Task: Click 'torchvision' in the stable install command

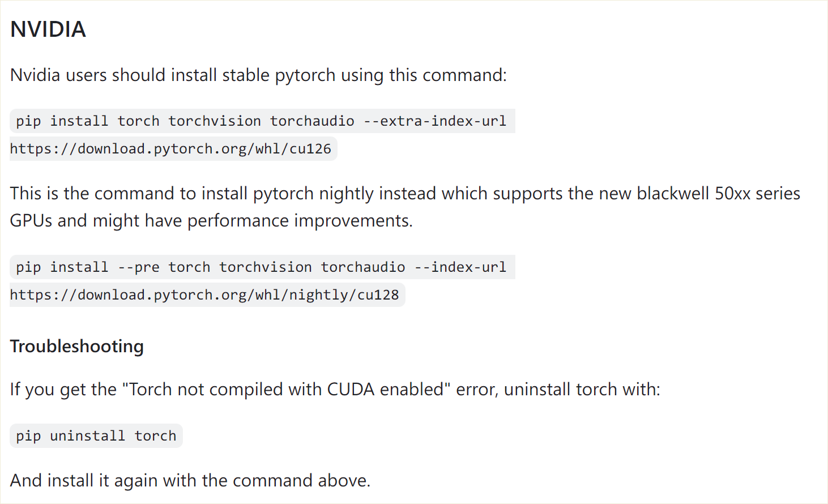Action: [x=215, y=121]
